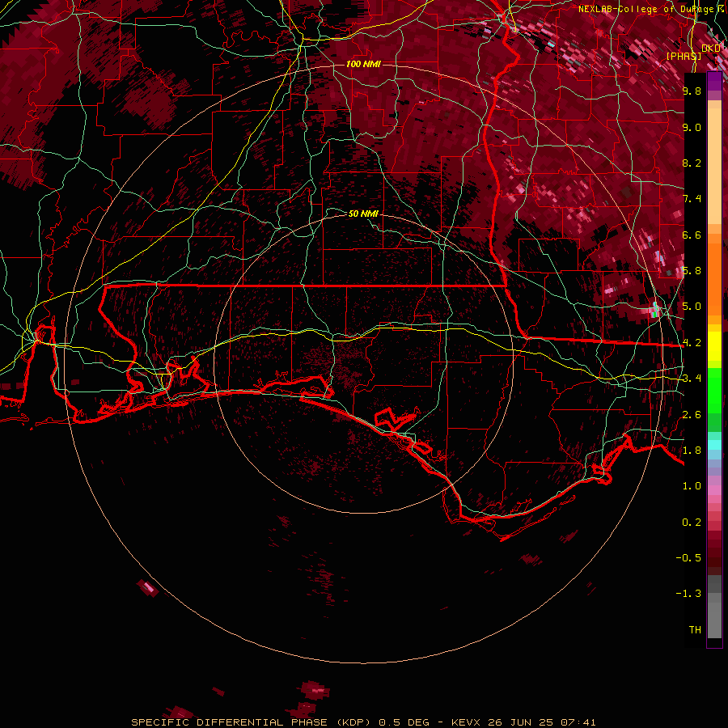Screen dimensions: 728x728
Task: Click the purple swatch atop the color bar
Action: coord(714,81)
